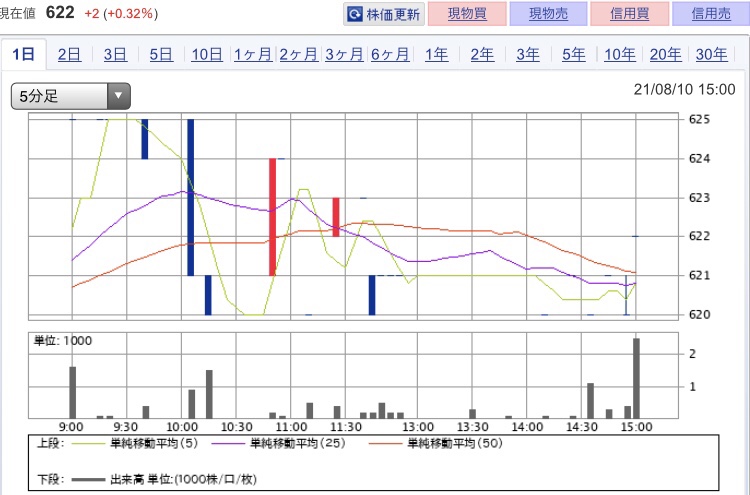Switch to the 1年 chart period
The width and height of the screenshot is (750, 495).
[x=437, y=55]
